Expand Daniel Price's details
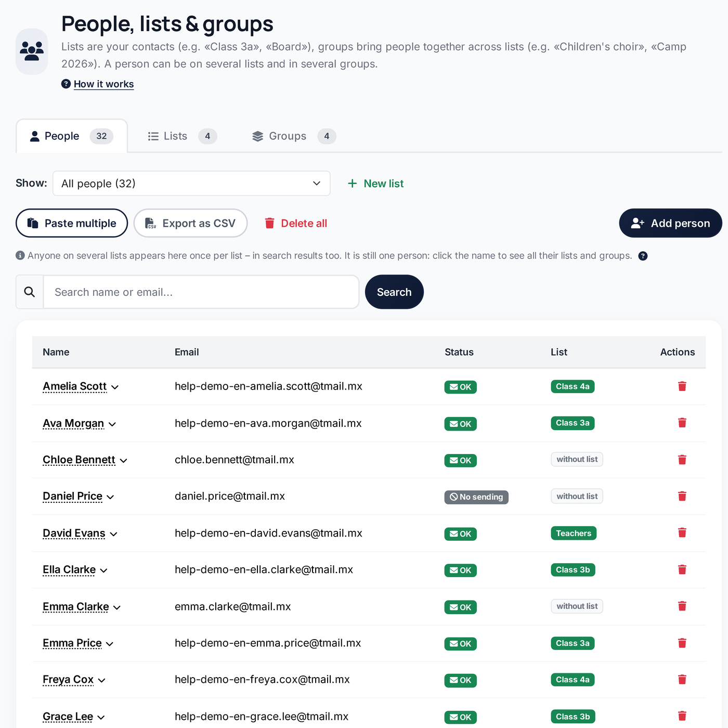Image resolution: width=728 pixels, height=728 pixels. click(110, 497)
